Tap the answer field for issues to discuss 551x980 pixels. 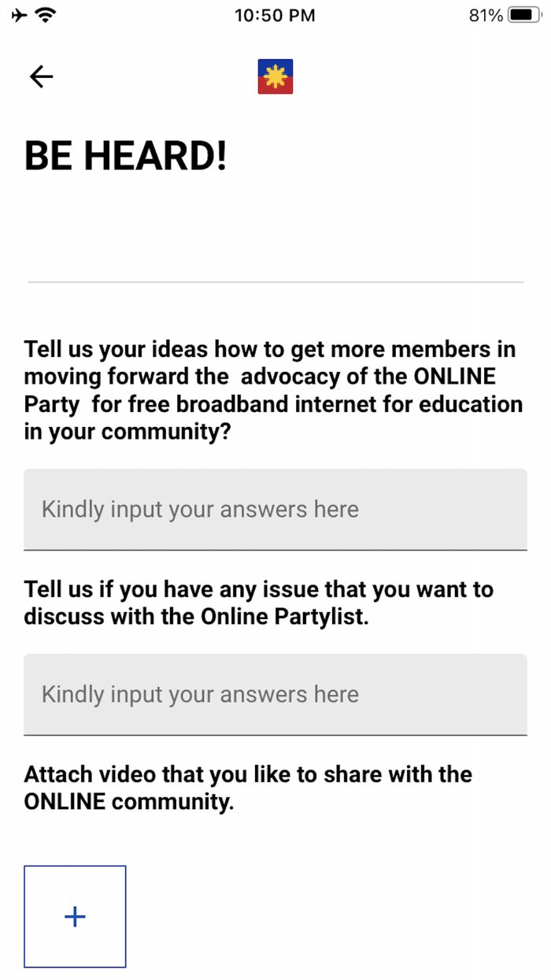(275, 695)
